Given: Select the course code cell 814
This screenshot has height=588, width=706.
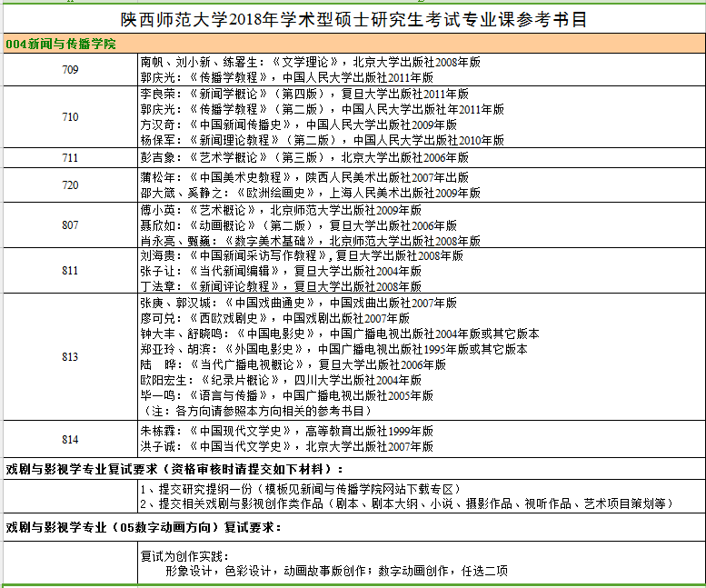Looking at the screenshot, I should click(70, 439).
